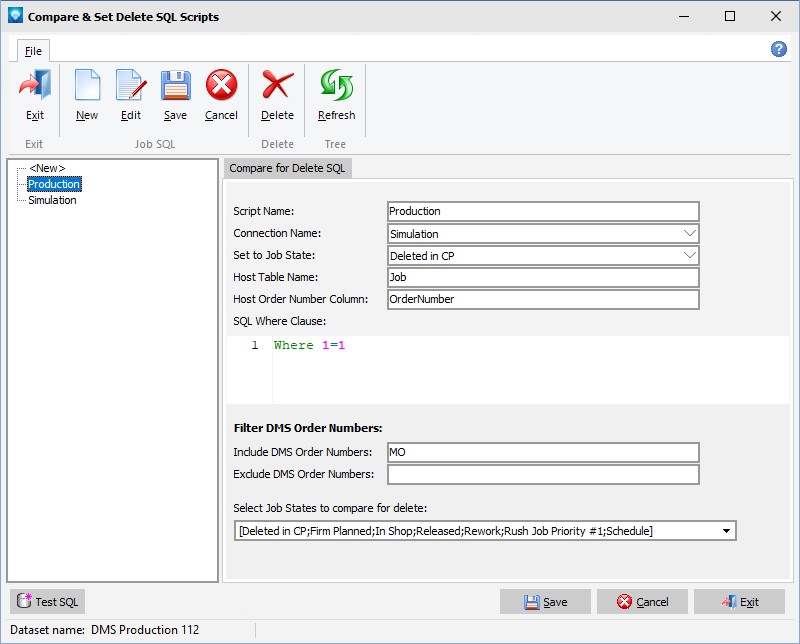
Task: Click in the SQL Where Clause editor
Action: pyautogui.click(x=531, y=370)
